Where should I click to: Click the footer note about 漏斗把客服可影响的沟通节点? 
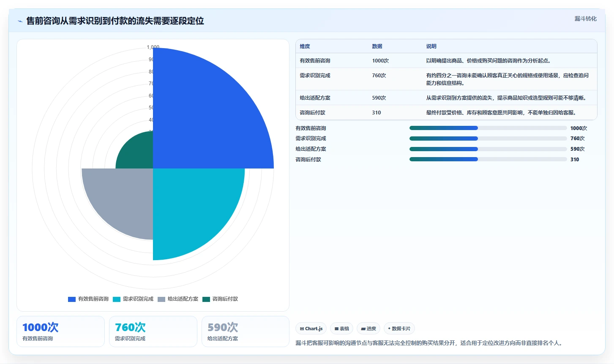point(429,343)
